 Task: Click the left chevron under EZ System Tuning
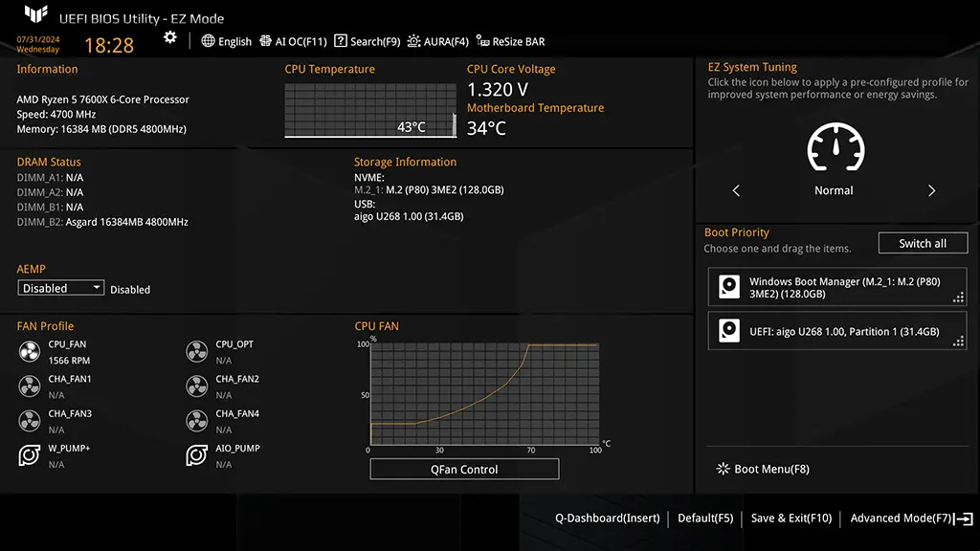pos(736,190)
